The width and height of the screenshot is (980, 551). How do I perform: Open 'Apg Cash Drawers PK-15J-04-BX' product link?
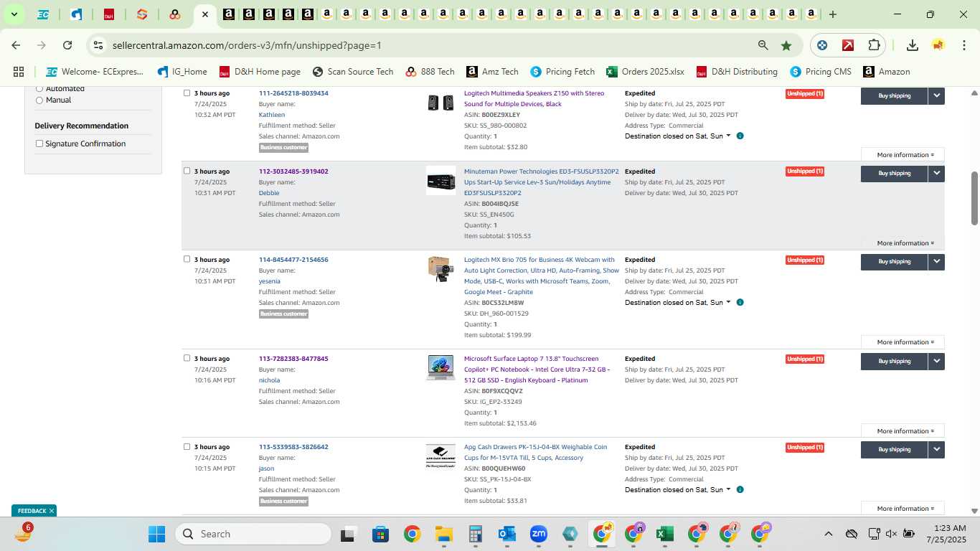(x=535, y=452)
